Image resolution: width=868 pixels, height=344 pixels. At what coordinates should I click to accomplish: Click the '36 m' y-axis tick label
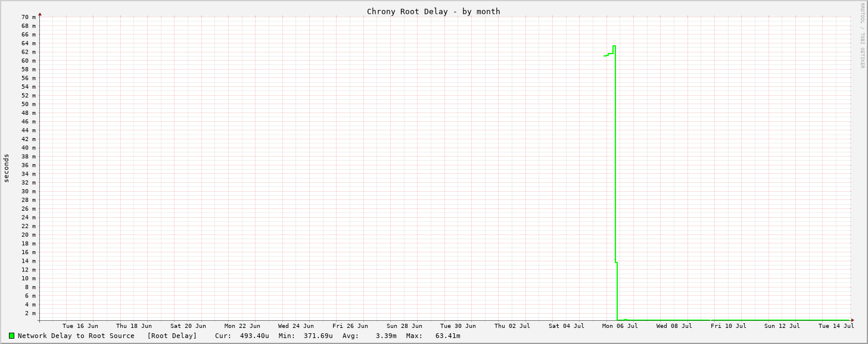(x=29, y=165)
